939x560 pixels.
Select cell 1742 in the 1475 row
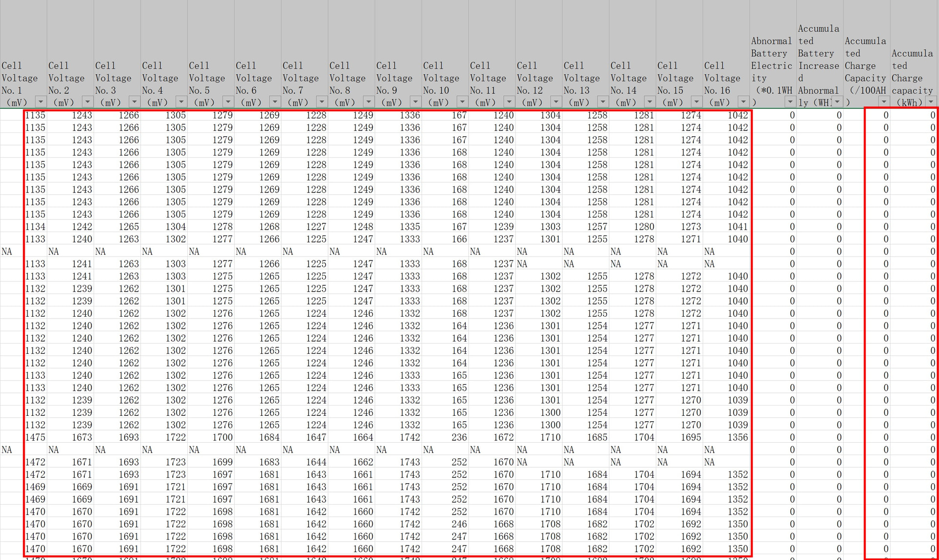[x=410, y=437]
